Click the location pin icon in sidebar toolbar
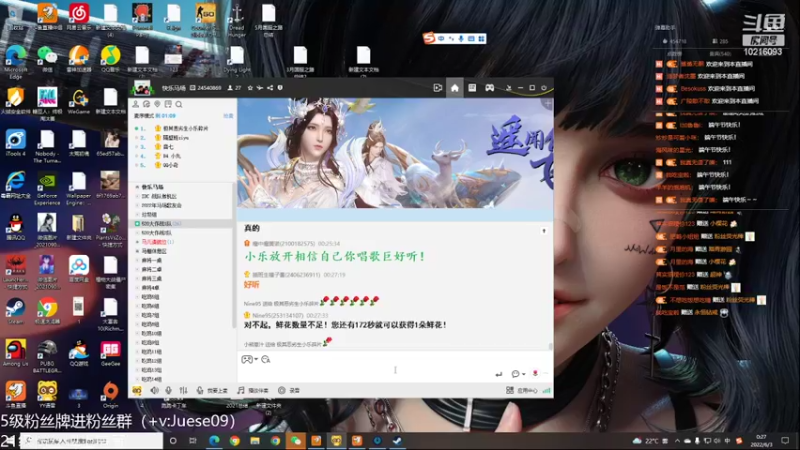This screenshot has height=450, width=800. [x=157, y=104]
